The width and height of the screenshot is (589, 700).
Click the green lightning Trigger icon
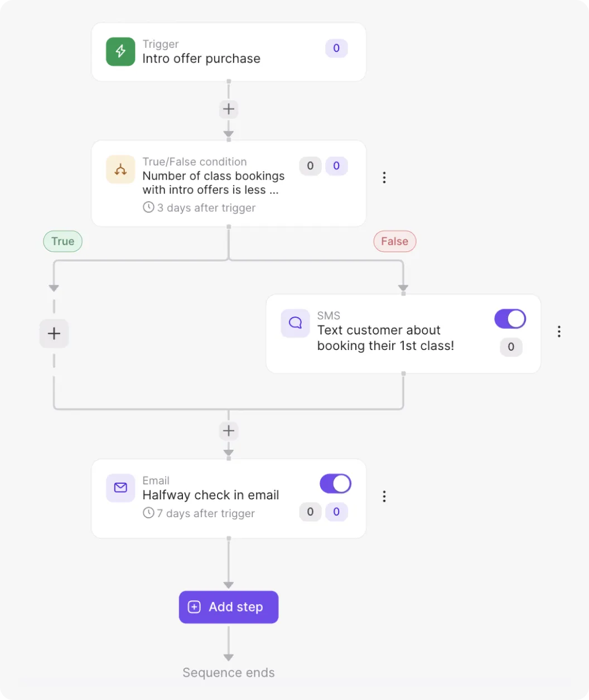coord(120,52)
